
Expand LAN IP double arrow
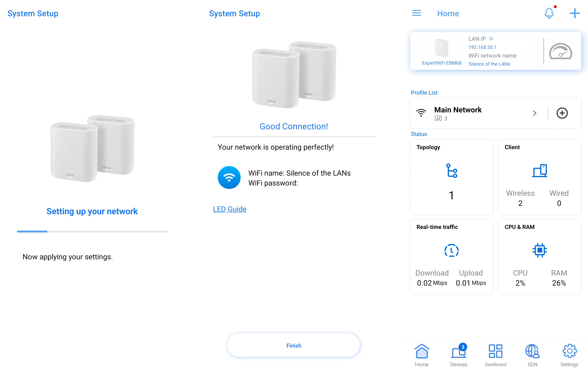pyautogui.click(x=491, y=39)
